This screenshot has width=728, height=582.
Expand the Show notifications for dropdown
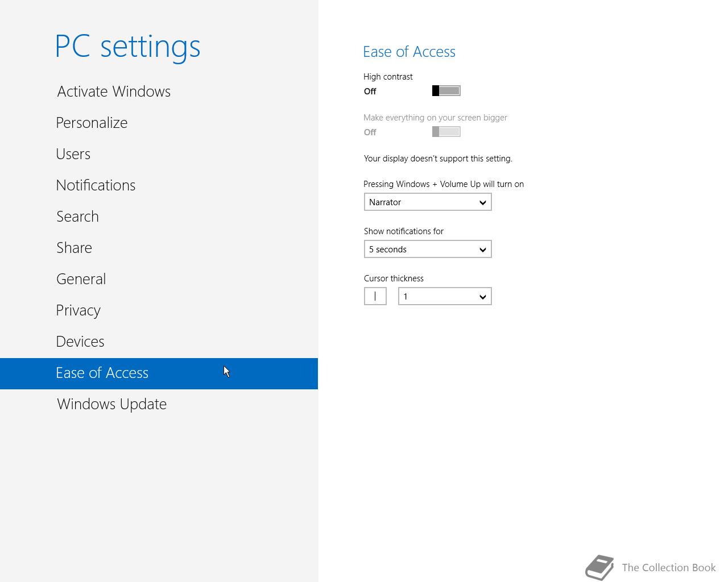[428, 250]
